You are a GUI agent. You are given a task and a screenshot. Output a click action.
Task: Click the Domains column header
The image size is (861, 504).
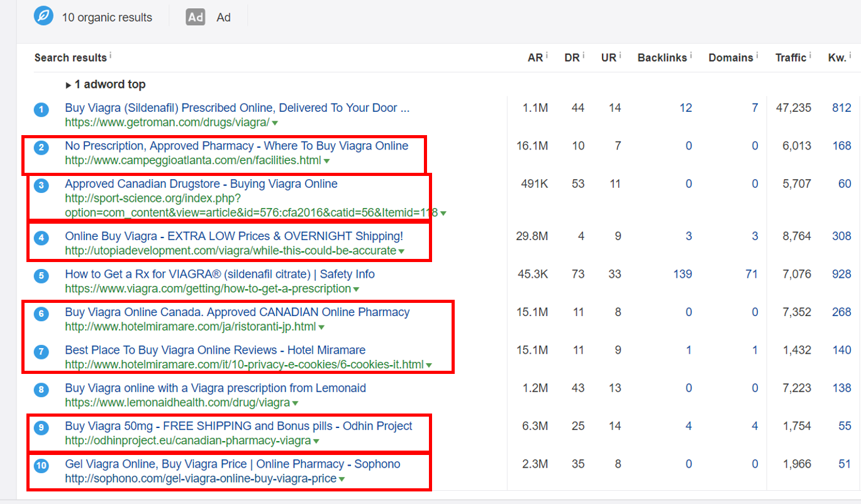(731, 58)
